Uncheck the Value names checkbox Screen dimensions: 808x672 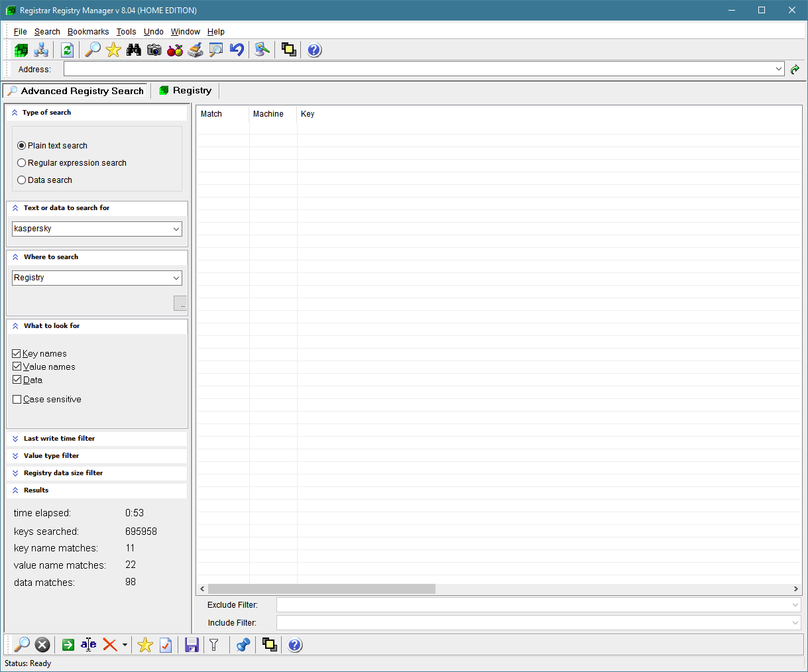17,366
